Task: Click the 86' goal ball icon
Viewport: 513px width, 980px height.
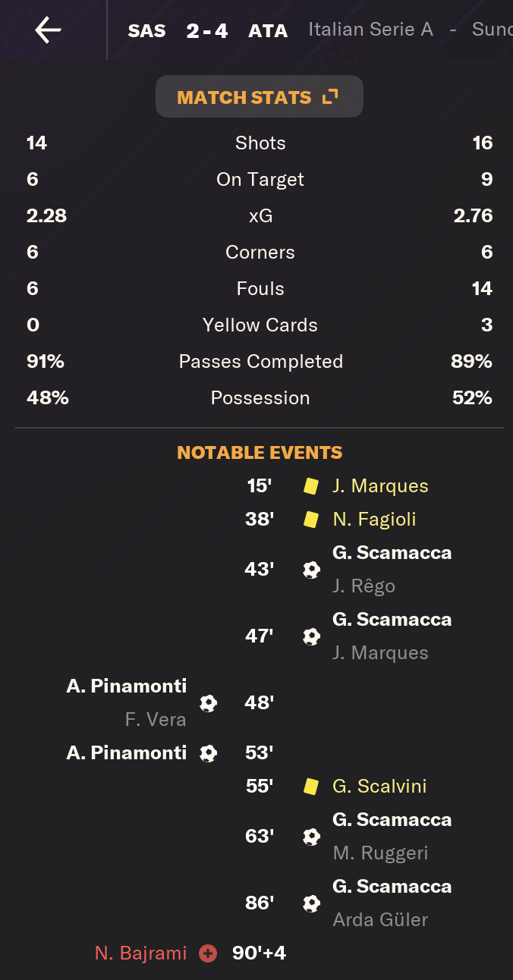Action: [x=311, y=903]
